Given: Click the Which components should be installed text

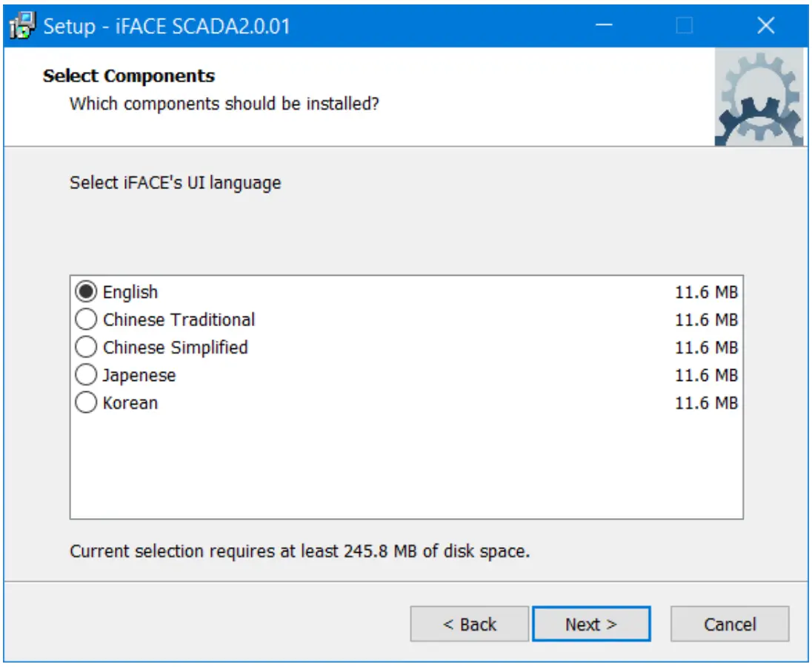Looking at the screenshot, I should click(x=224, y=104).
